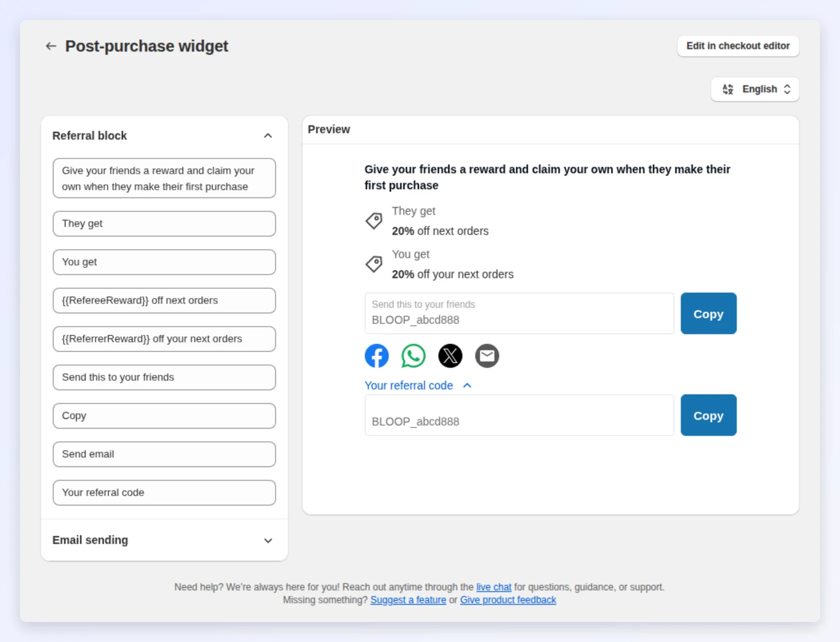Edit the Your referral code text field
The height and width of the screenshot is (642, 840).
point(164,493)
